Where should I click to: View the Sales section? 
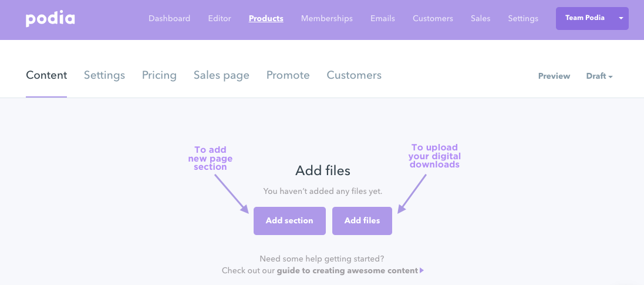[x=481, y=18]
